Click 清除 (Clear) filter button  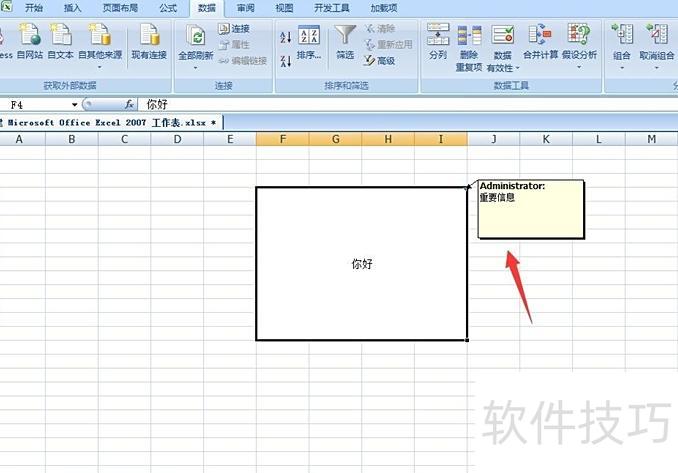point(380,29)
